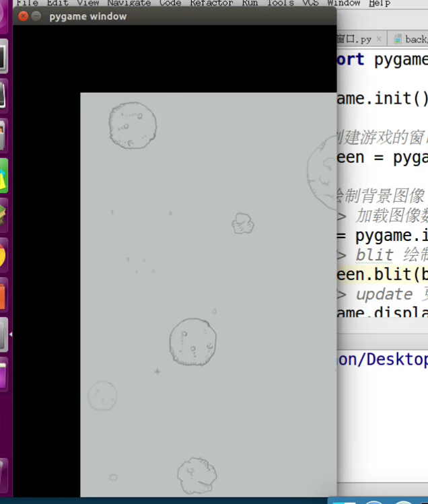Open the Help menu
428x504 pixels.
pos(380,3)
